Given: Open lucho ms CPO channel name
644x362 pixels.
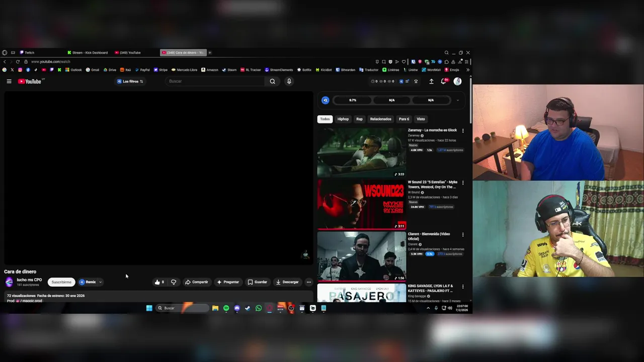Looking at the screenshot, I should (x=29, y=280).
